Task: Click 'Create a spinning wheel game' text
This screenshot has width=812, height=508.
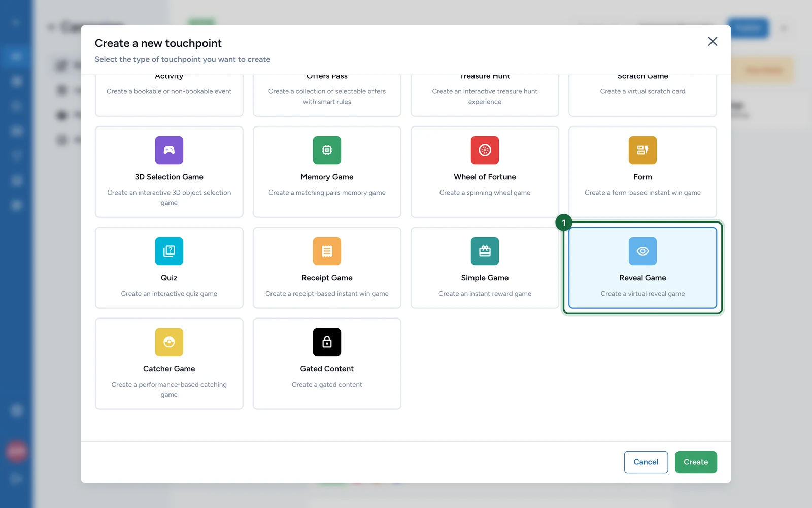Action: point(485,193)
